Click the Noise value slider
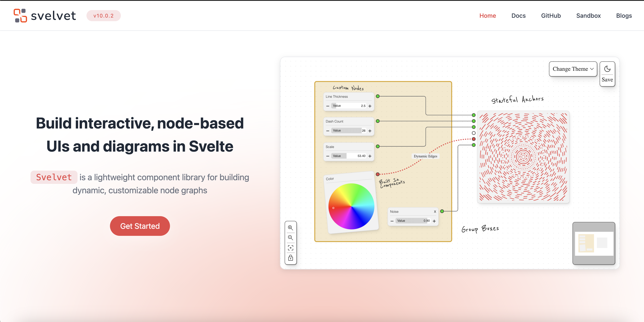The image size is (644, 322). (x=413, y=221)
